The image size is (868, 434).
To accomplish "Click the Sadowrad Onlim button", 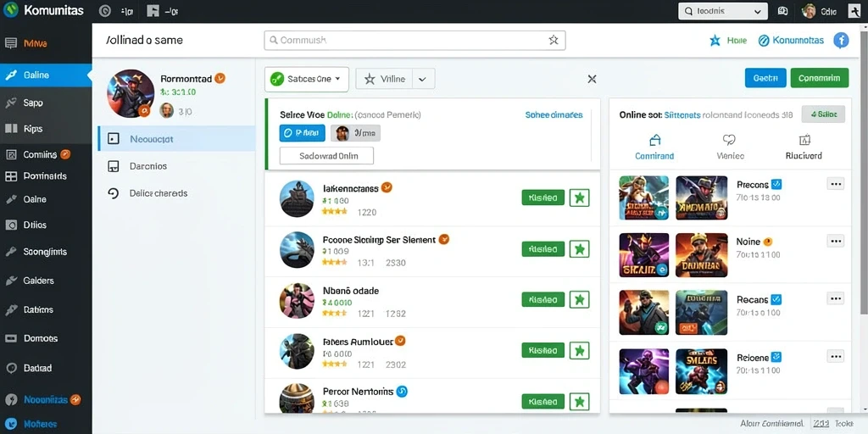I will pos(326,156).
